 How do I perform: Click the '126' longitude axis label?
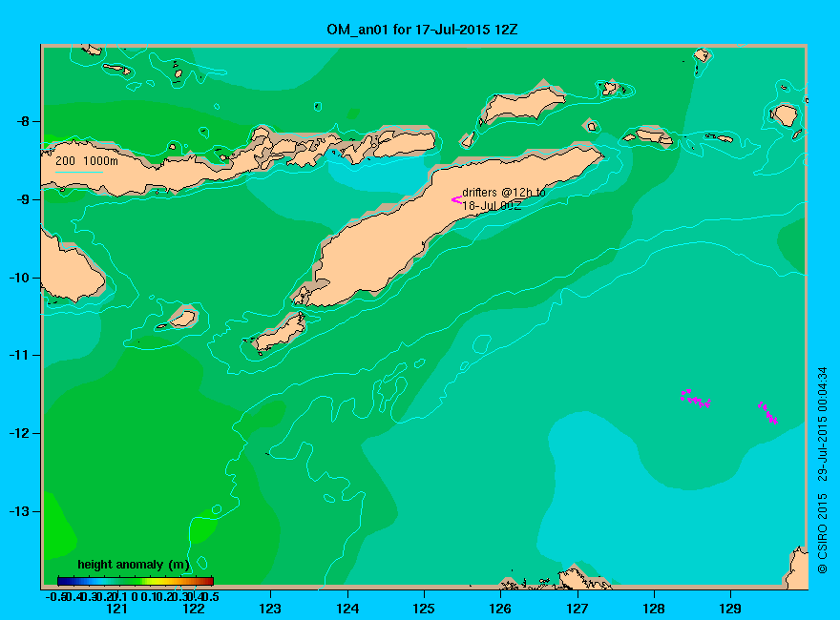tap(500, 609)
